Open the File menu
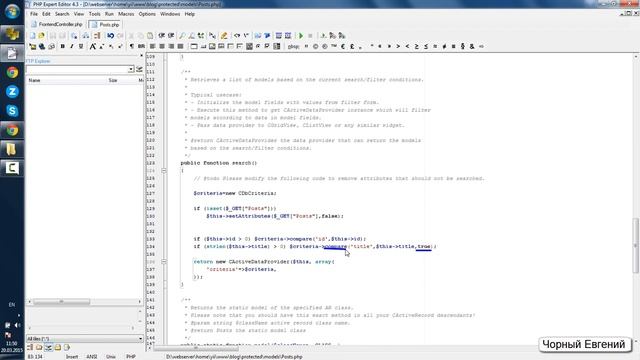The width and height of the screenshot is (640, 360). [34, 14]
